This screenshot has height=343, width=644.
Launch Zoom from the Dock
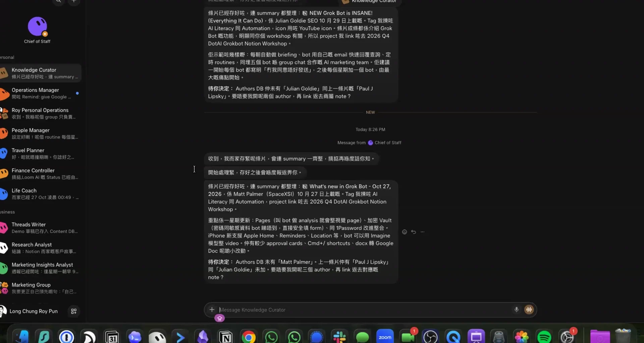point(385,337)
